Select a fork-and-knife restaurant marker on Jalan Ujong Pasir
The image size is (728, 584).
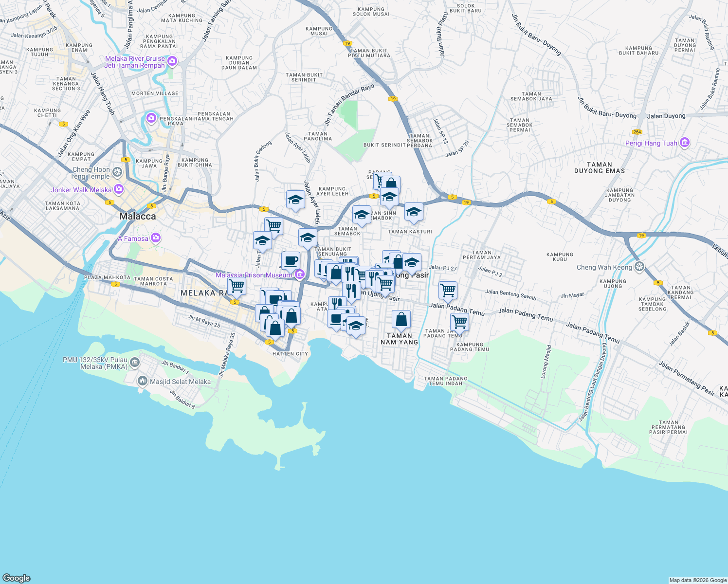(352, 291)
